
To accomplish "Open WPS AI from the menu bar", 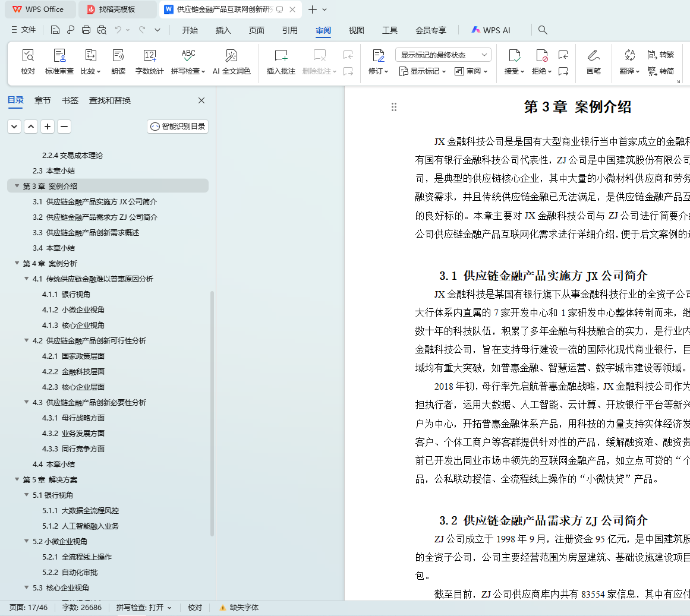I will point(491,30).
